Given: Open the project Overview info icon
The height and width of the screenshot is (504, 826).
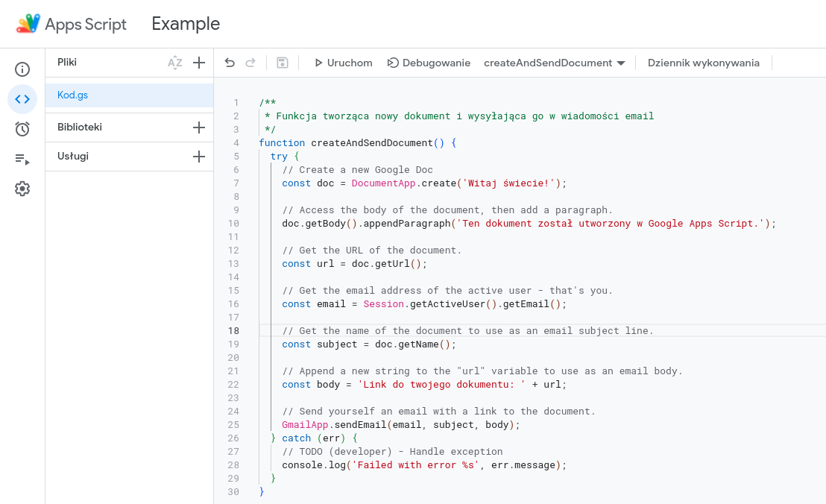Looking at the screenshot, I should (x=22, y=69).
